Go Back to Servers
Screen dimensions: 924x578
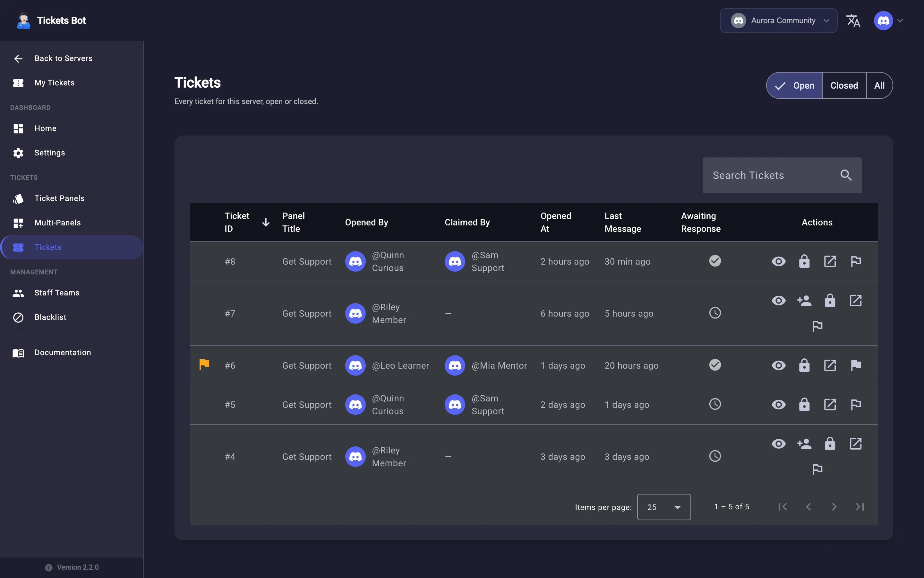(x=72, y=58)
